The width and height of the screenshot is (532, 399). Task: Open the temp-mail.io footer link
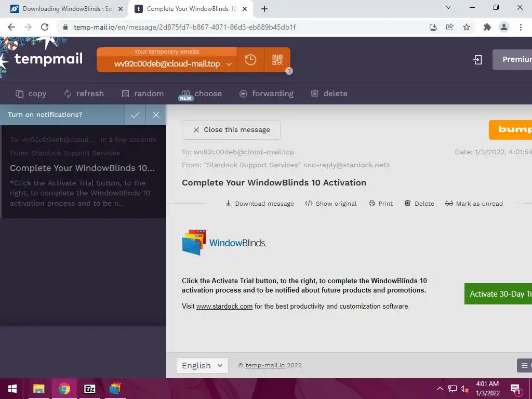265,365
